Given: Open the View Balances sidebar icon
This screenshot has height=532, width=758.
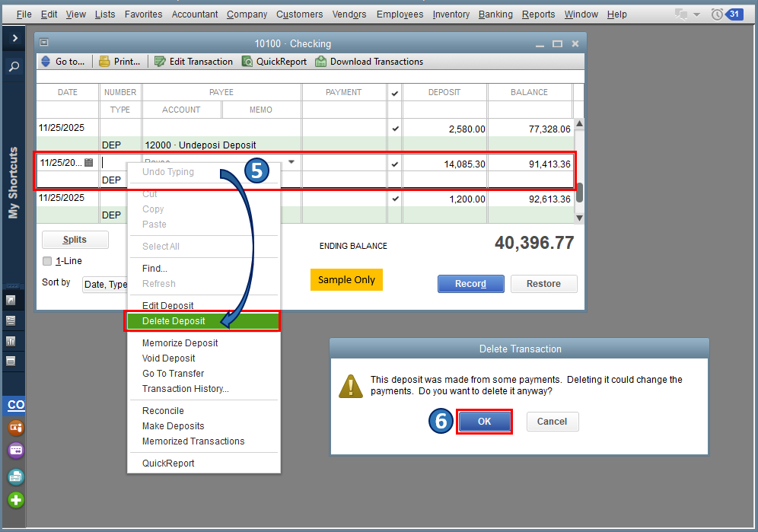Looking at the screenshot, I should pyautogui.click(x=11, y=320).
